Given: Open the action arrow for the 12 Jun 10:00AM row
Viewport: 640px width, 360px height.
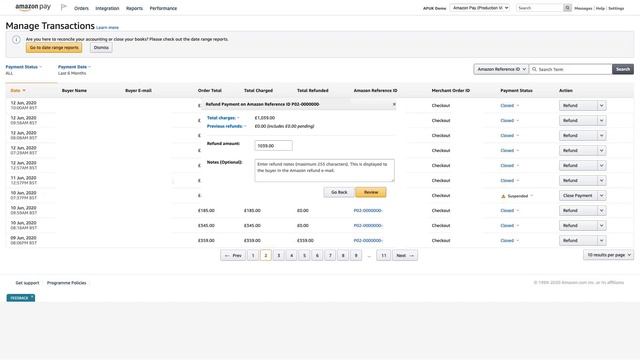Looking at the screenshot, I should click(x=601, y=106).
